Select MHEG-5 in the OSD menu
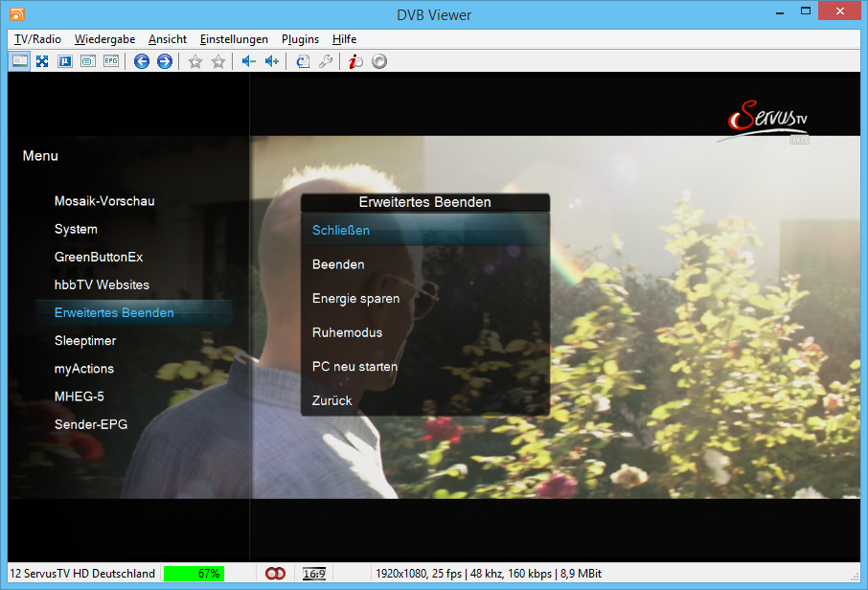This screenshot has width=868, height=590. (x=80, y=397)
